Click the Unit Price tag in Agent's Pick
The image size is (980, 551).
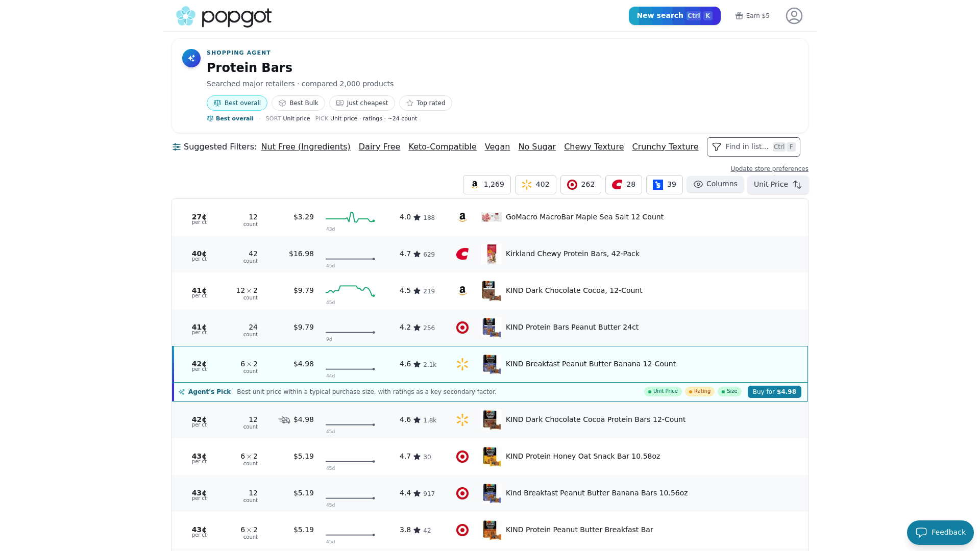point(663,391)
